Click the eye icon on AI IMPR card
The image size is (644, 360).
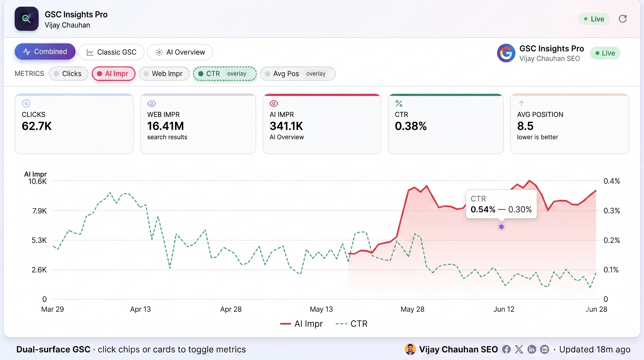point(274,103)
